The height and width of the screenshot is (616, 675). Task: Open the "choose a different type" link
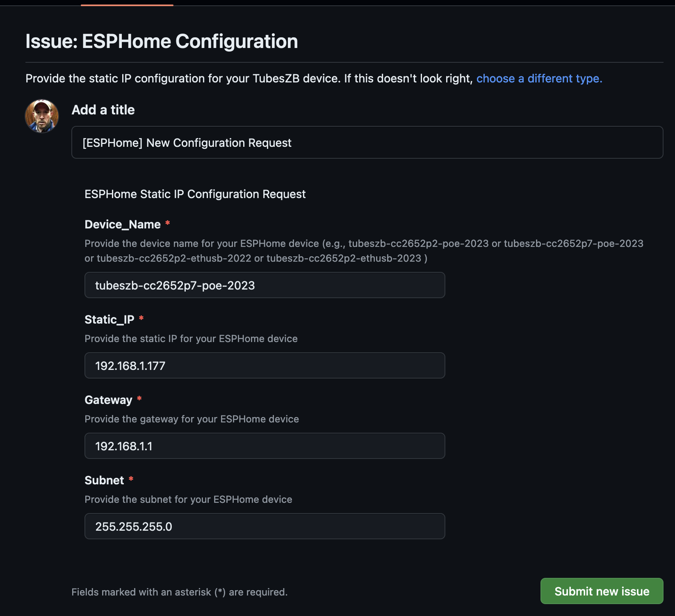tap(539, 78)
